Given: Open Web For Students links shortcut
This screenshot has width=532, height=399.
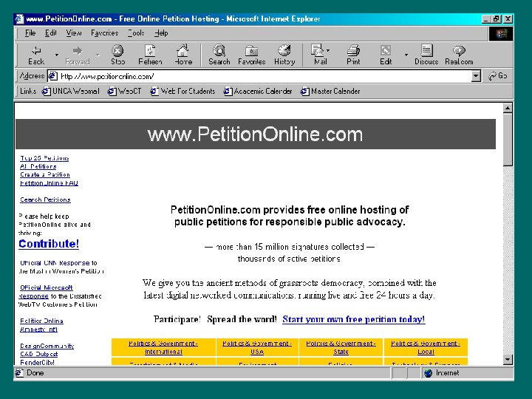Looking at the screenshot, I should coord(183,92).
